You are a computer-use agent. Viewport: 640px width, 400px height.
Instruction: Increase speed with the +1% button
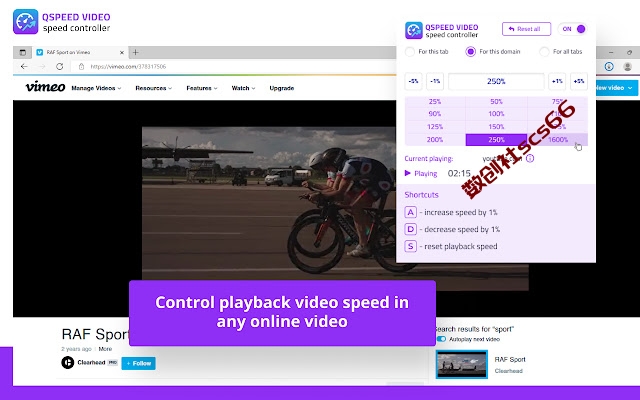pos(557,81)
